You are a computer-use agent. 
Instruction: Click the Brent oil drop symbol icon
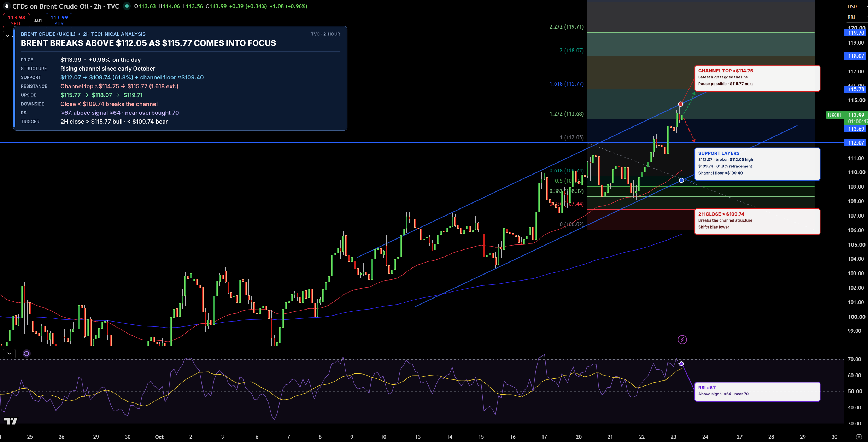(x=6, y=6)
